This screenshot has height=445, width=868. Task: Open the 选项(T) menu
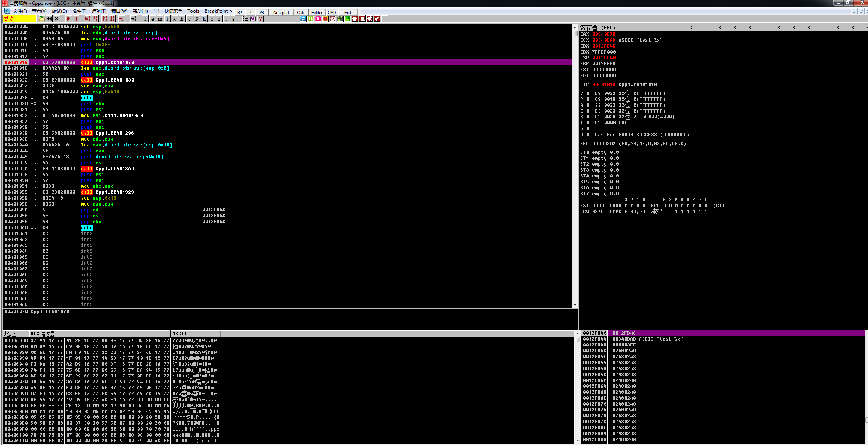tap(99, 11)
